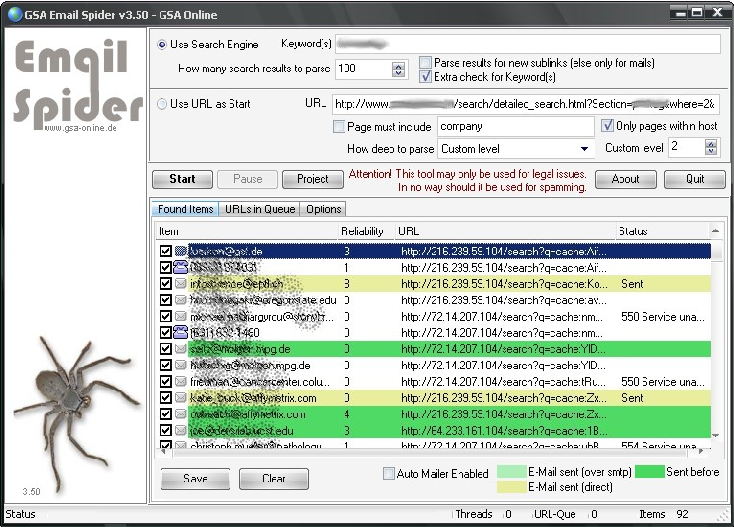This screenshot has width=734, height=527.
Task: Switch to the URLs in Queue tab
Action: (x=260, y=209)
